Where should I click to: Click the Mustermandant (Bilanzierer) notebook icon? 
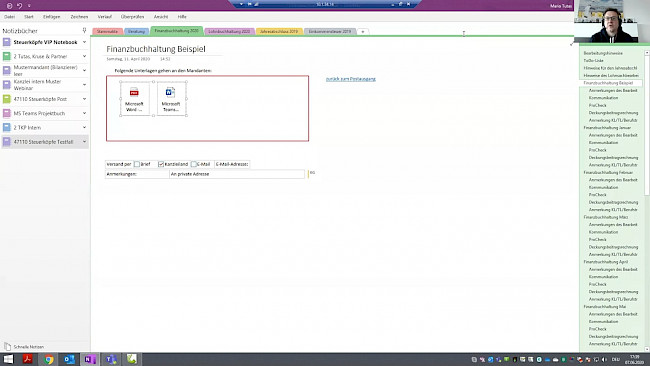coord(7,70)
